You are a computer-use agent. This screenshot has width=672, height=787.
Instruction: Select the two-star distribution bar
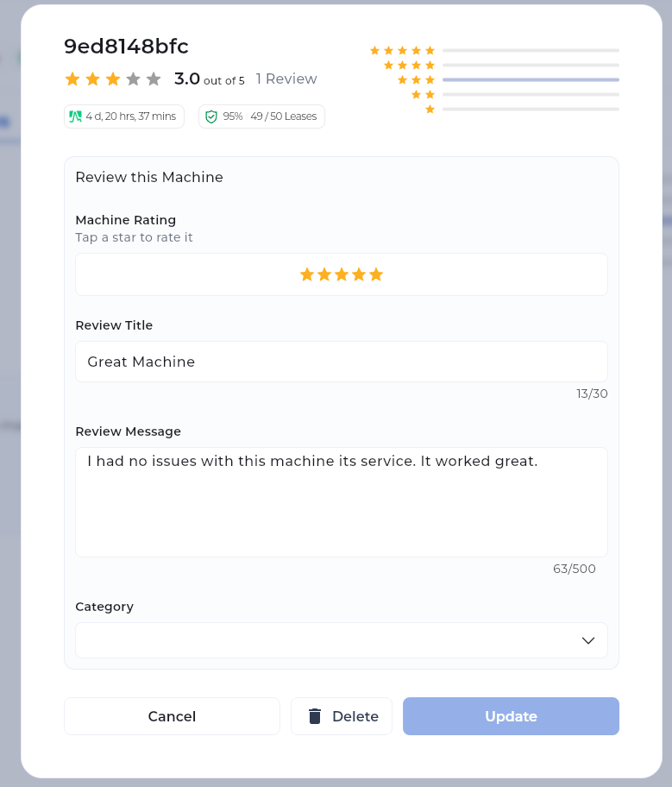point(531,94)
